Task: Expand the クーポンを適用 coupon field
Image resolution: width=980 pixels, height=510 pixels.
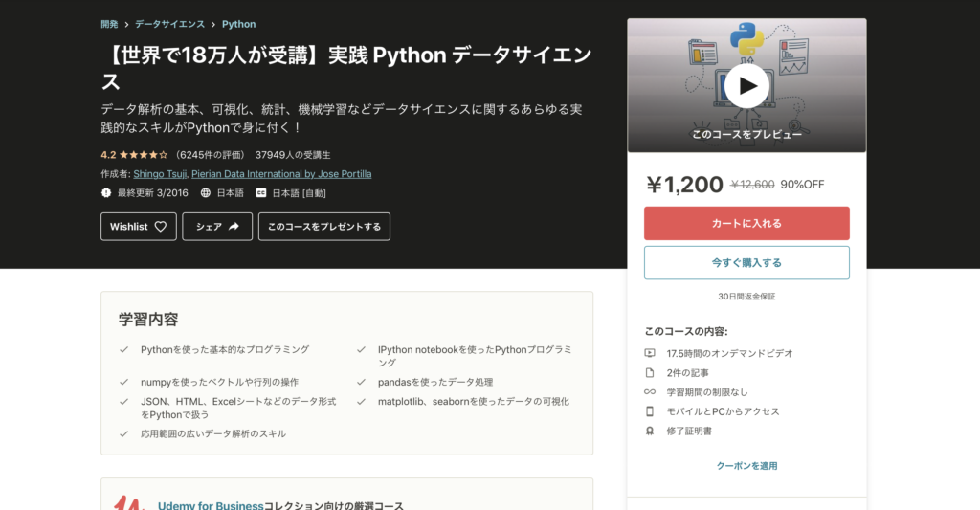Action: [x=746, y=466]
